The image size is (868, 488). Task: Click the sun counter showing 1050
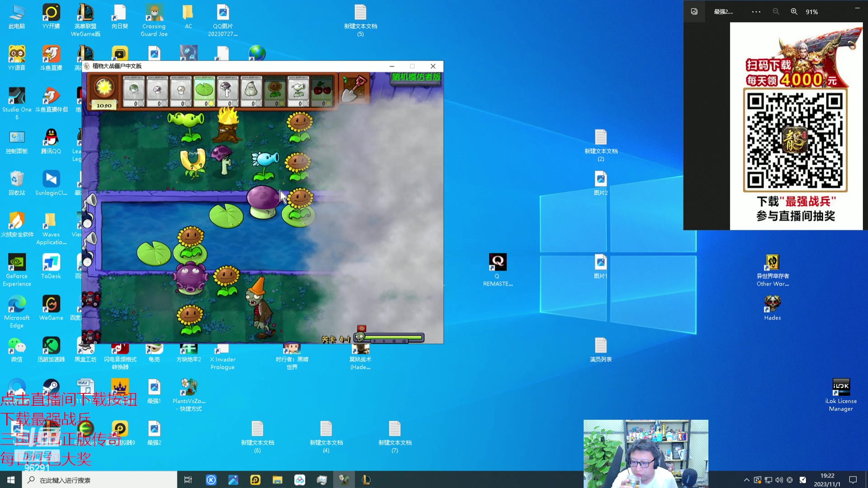click(x=104, y=105)
